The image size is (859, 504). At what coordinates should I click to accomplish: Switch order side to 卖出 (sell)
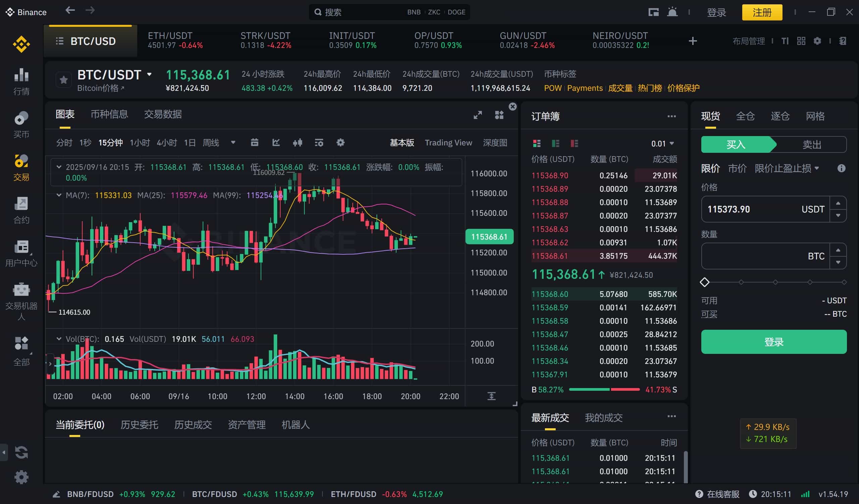(811, 145)
